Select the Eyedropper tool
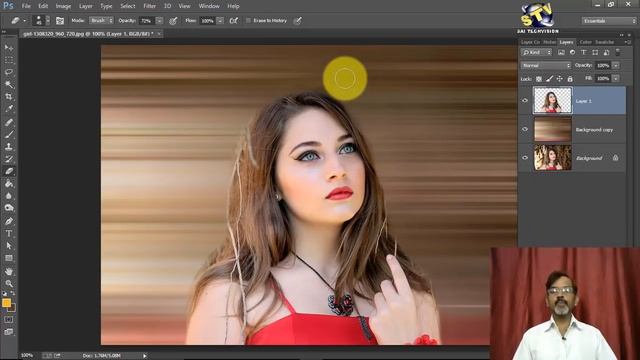640x360 pixels. [x=9, y=109]
